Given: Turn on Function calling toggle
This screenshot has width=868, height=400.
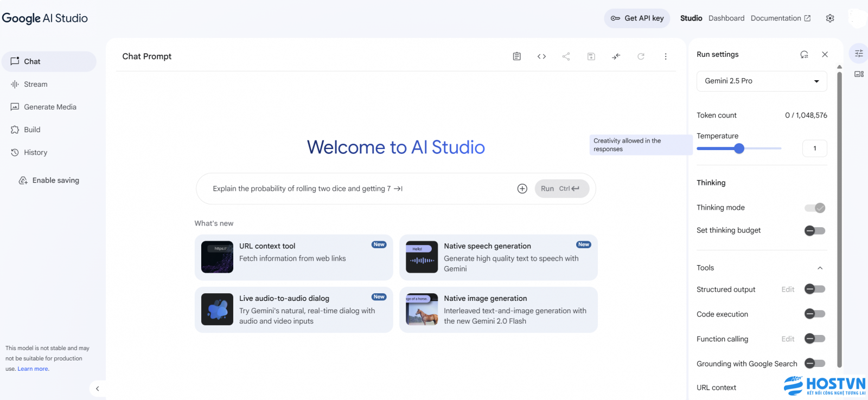Looking at the screenshot, I should tap(815, 339).
